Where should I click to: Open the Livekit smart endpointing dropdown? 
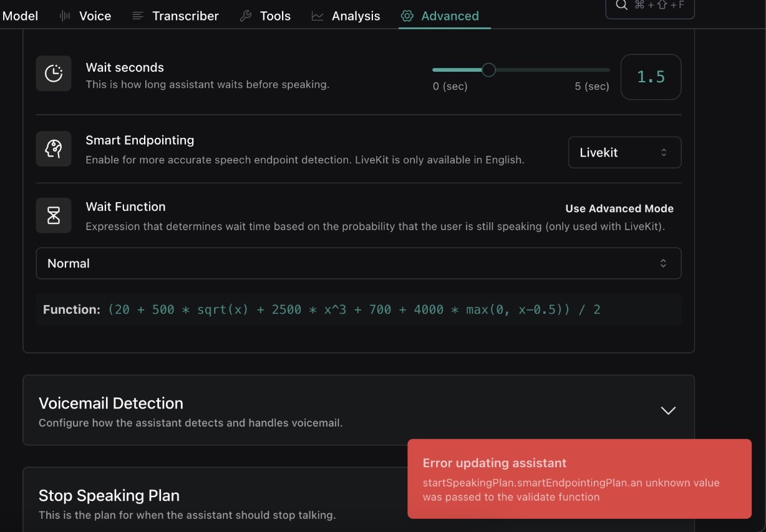coord(624,152)
